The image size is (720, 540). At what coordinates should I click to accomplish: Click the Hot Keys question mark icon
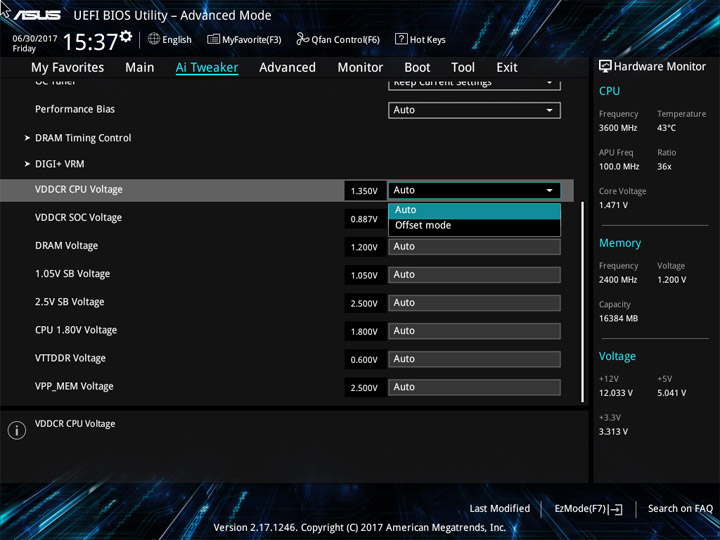pyautogui.click(x=401, y=39)
